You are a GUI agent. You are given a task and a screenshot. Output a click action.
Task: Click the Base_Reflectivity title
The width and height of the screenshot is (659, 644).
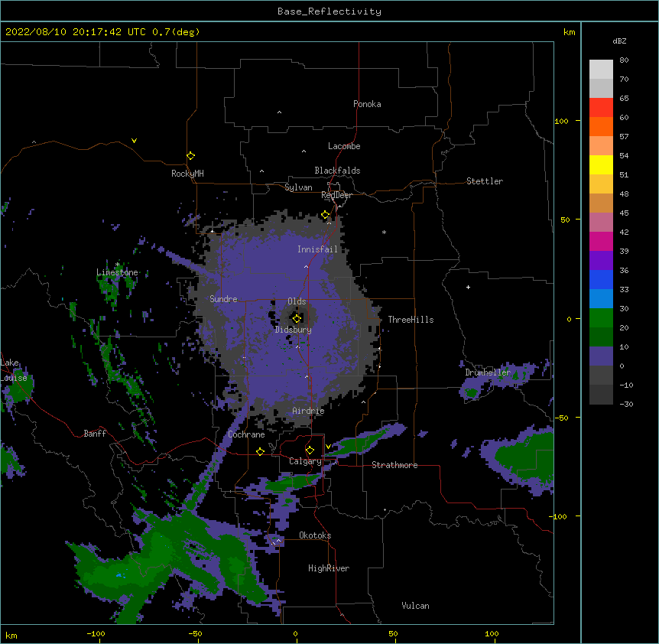329,11
